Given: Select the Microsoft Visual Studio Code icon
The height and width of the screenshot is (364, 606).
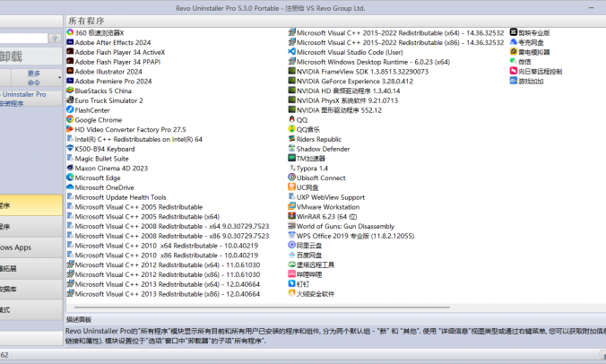Looking at the screenshot, I should pos(291,52).
